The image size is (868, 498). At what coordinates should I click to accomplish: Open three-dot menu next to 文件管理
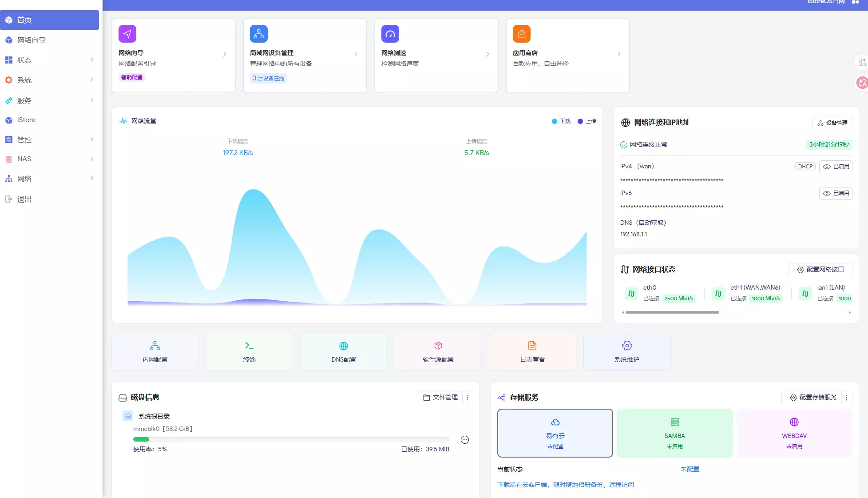(x=467, y=398)
